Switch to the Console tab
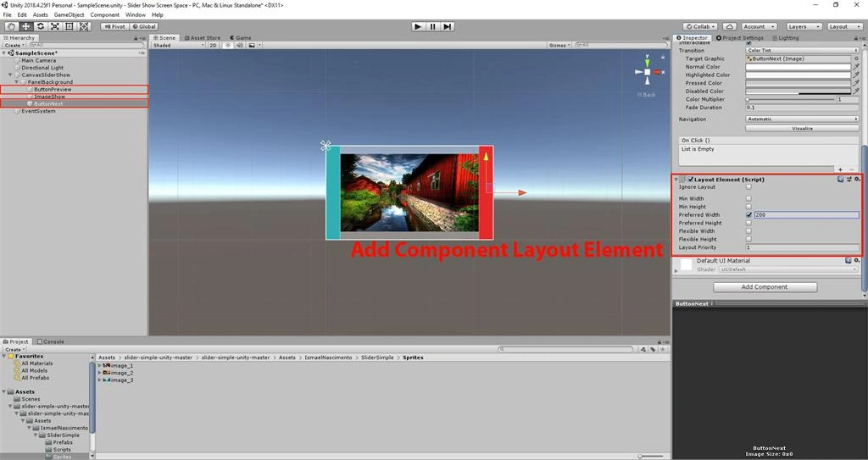 tap(50, 341)
